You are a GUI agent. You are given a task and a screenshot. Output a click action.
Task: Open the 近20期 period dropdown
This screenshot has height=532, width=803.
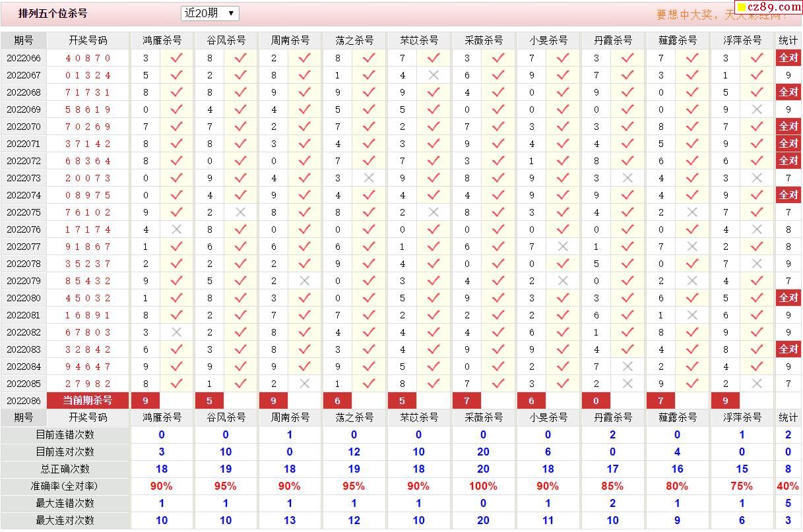point(210,13)
